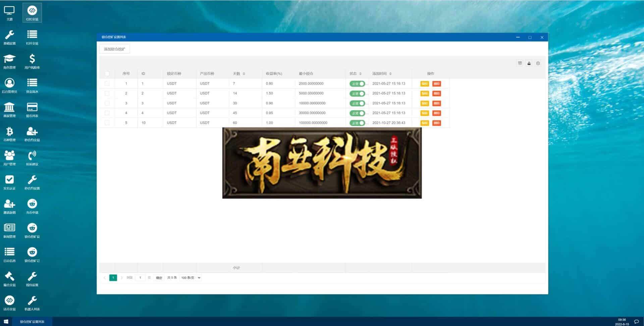
Task: Click the export table icon
Action: (x=529, y=63)
